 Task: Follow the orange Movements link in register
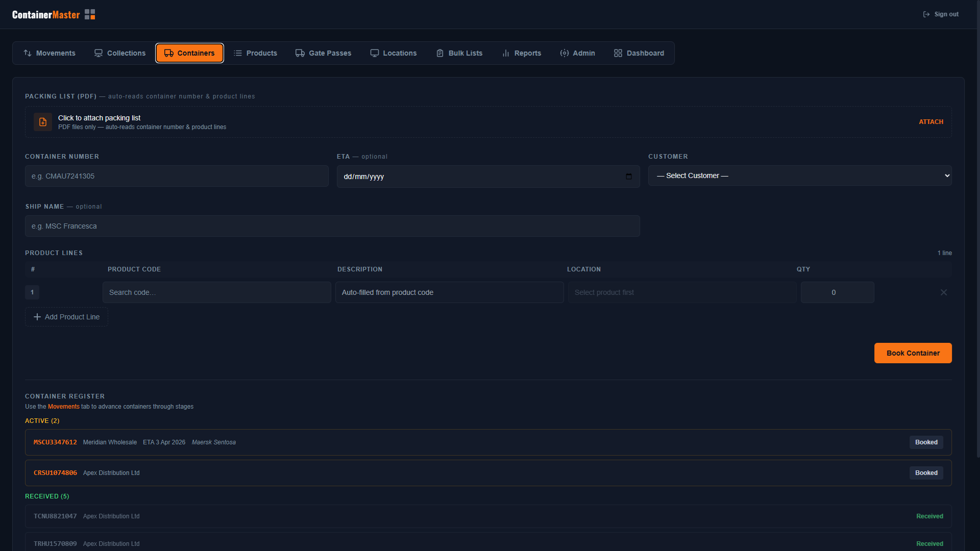pyautogui.click(x=64, y=407)
